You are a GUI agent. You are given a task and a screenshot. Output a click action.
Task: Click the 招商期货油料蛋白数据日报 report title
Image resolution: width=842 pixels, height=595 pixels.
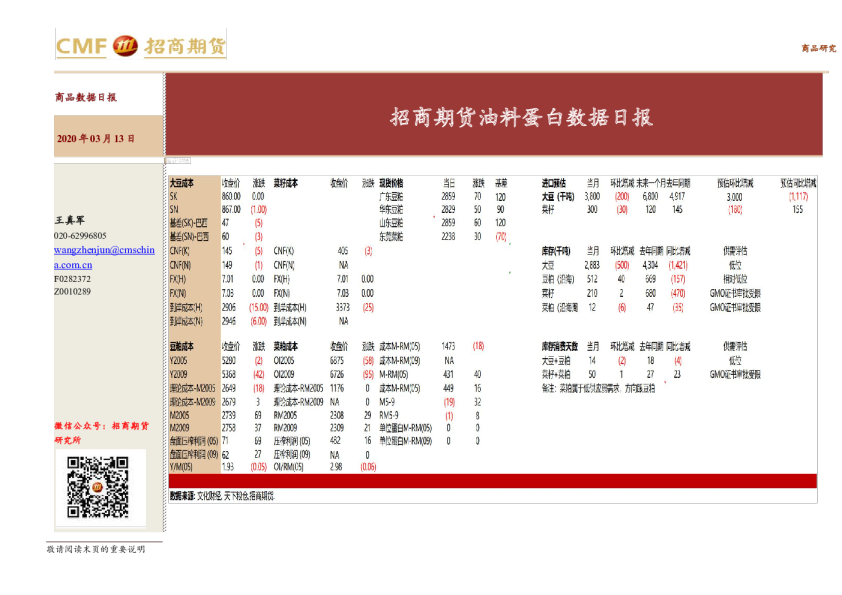[521, 118]
